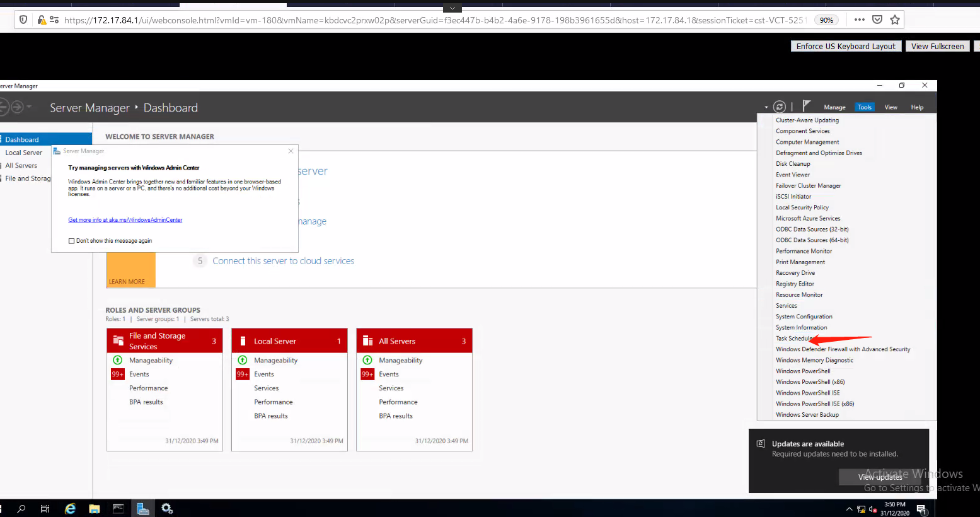This screenshot has height=517, width=980.
Task: Launch Failover Cluster Manager
Action: [809, 185]
